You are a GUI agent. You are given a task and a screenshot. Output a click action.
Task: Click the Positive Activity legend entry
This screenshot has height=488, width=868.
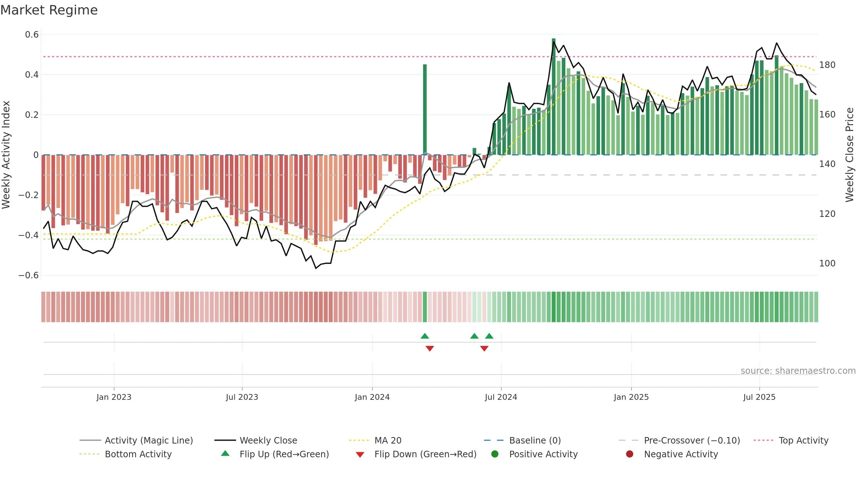tap(535, 454)
